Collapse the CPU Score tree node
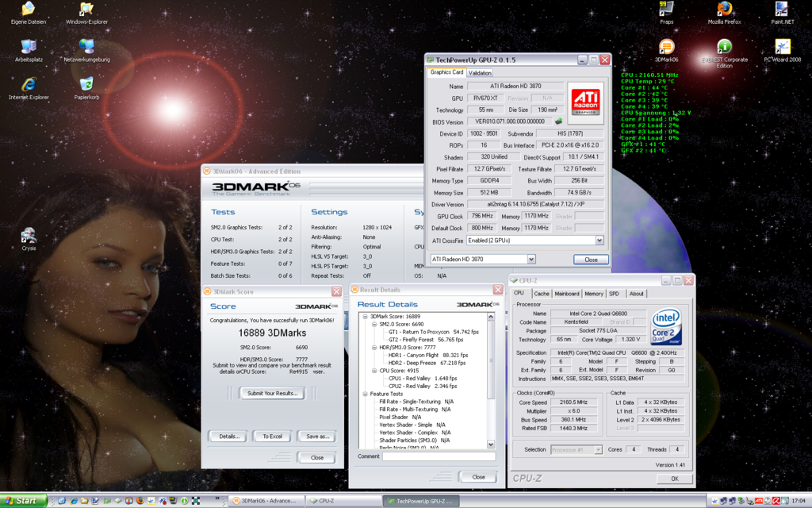812x508 pixels. tap(374, 371)
